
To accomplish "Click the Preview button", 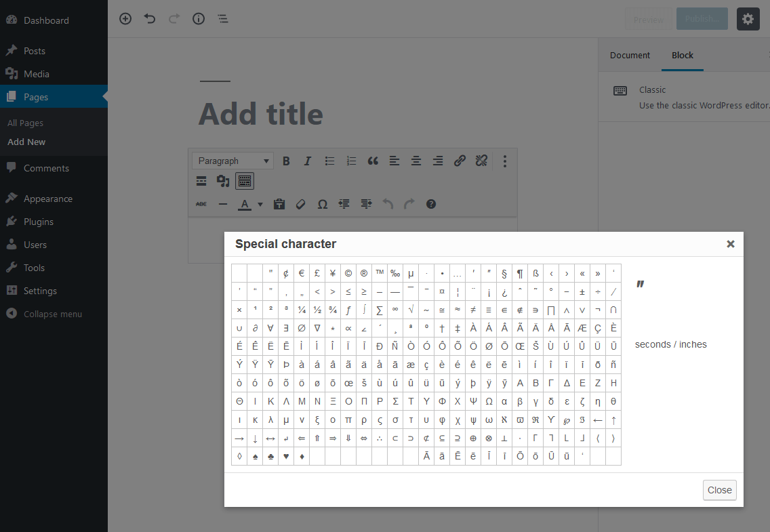I will click(648, 19).
